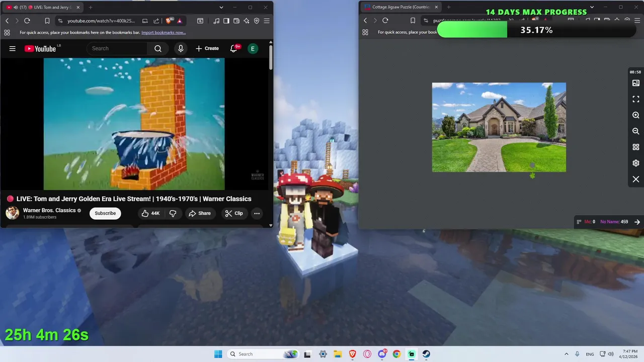
Task: Open Brave Leo AI sparkle icon
Action: tap(247, 21)
